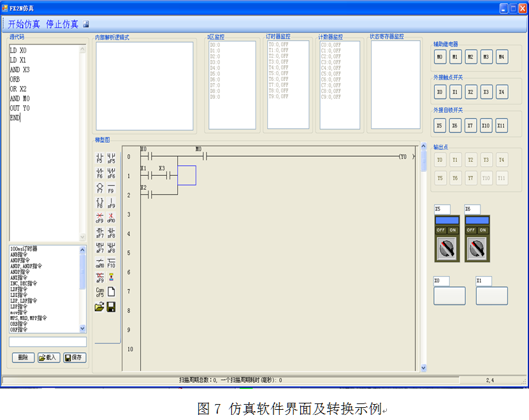
Task: Select the selected blue ladder cell
Action: tap(187, 175)
